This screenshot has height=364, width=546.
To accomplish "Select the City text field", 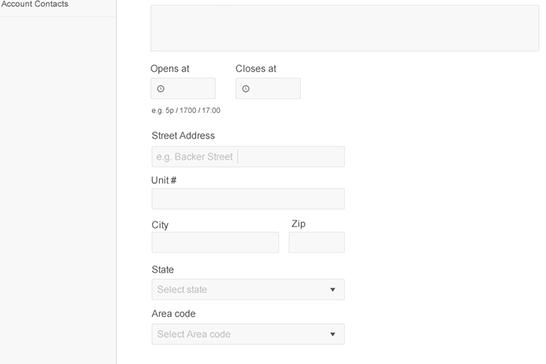I will tap(215, 242).
